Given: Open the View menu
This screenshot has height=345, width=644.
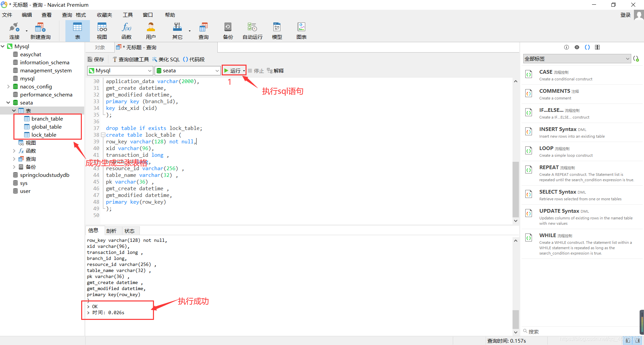Looking at the screenshot, I should (x=47, y=15).
